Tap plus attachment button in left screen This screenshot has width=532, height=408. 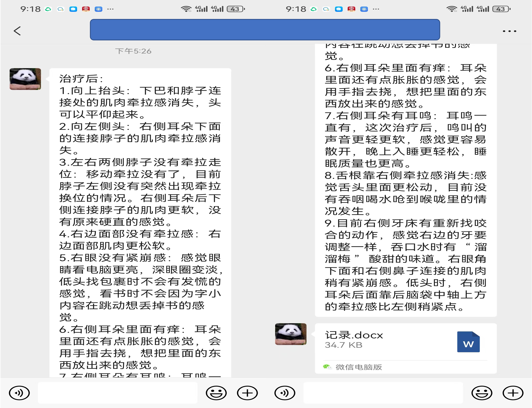pyautogui.click(x=247, y=393)
